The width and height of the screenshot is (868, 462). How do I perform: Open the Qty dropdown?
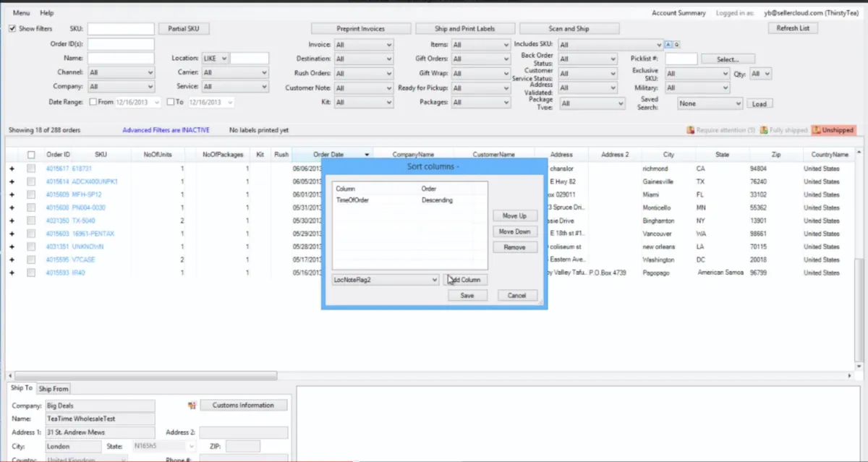tap(761, 74)
